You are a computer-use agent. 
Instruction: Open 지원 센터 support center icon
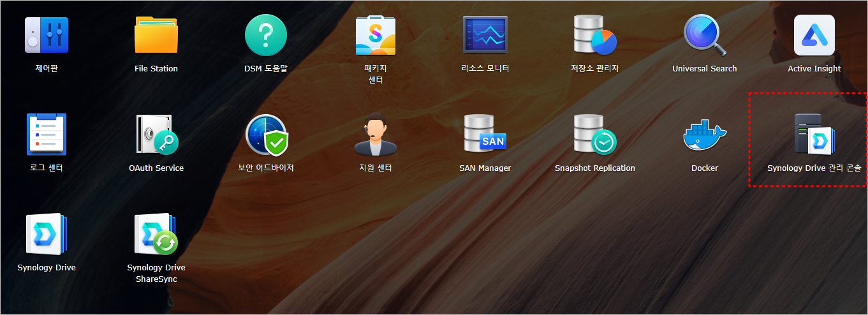pos(376,135)
